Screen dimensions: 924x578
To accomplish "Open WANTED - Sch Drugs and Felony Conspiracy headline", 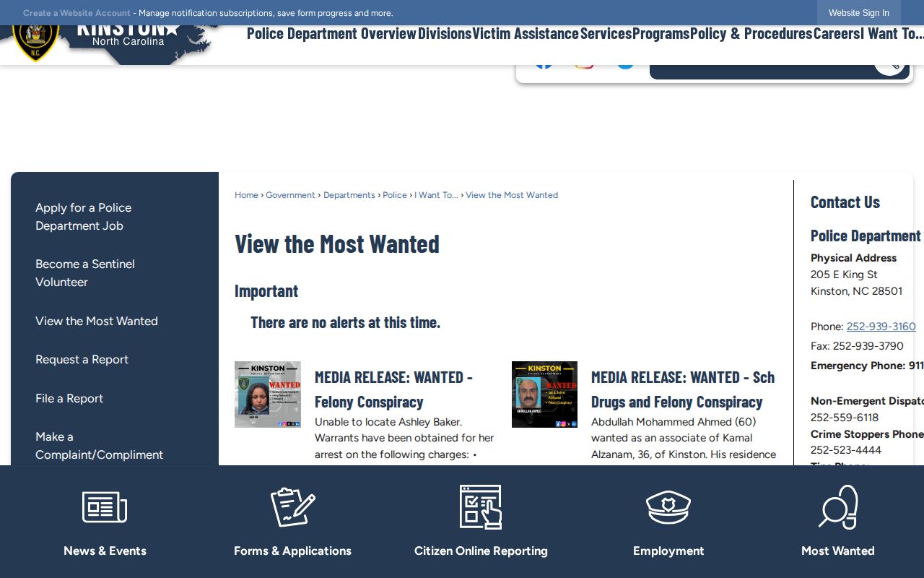I will (x=683, y=389).
